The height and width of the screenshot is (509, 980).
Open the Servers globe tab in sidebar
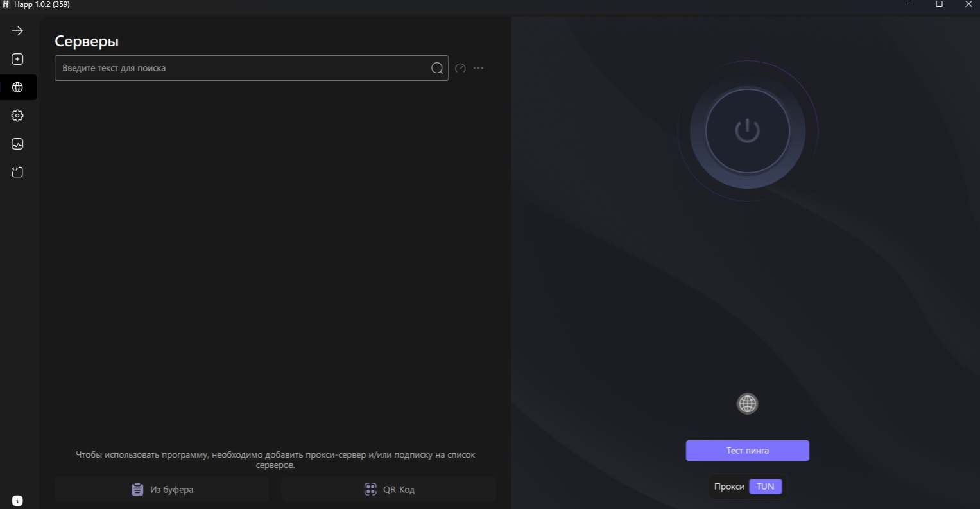pos(17,87)
